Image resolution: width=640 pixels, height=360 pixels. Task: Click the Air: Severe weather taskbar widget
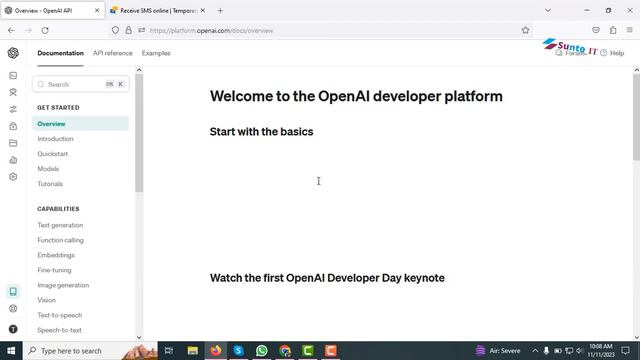click(498, 351)
